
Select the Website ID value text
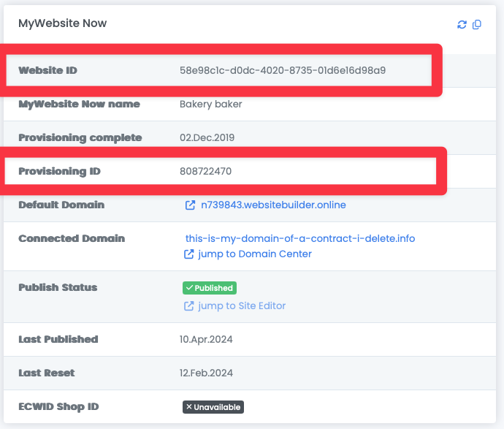pos(283,71)
